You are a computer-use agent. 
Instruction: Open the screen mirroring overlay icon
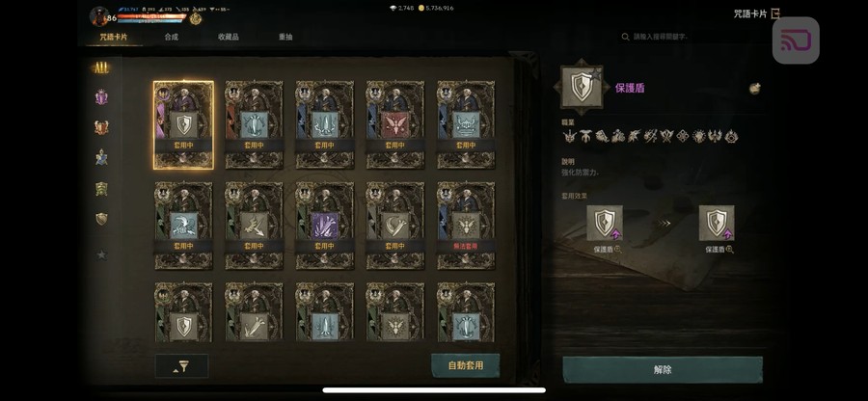point(796,40)
